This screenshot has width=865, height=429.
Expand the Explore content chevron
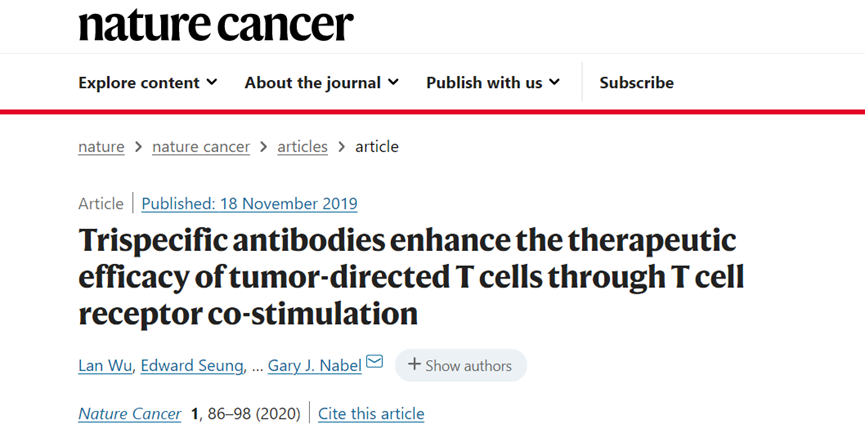[x=212, y=82]
